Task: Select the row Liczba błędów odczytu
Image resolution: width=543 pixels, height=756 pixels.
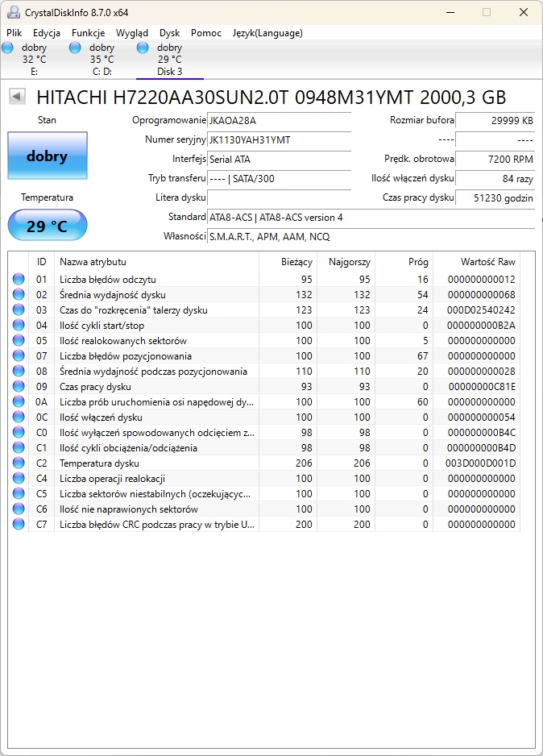Action: point(264,279)
